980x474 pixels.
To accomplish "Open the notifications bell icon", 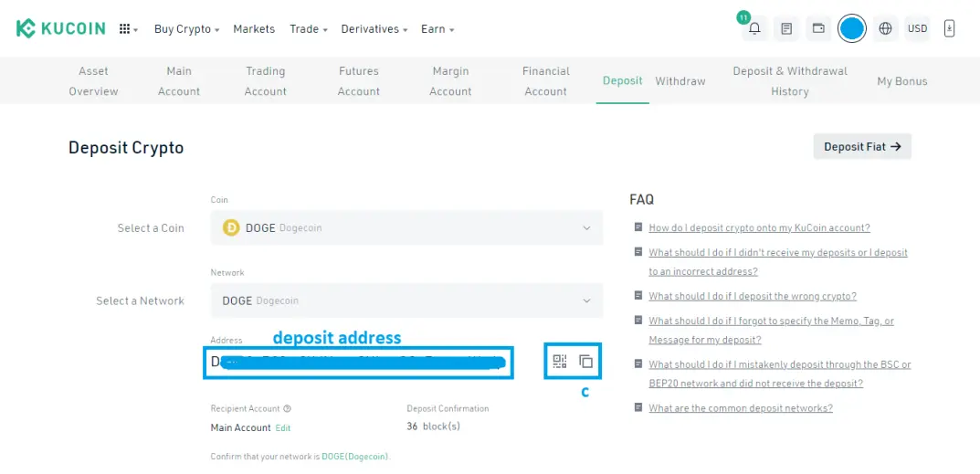I will point(755,28).
